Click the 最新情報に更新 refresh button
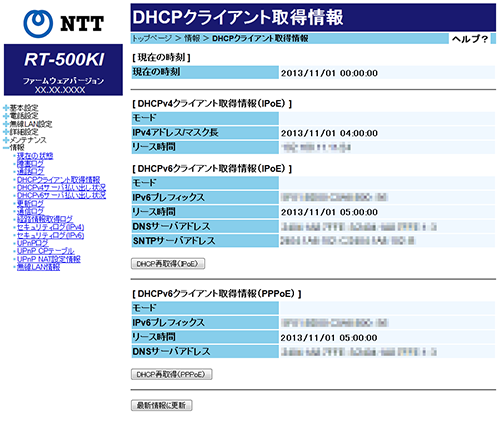The height and width of the screenshot is (437, 500). (161, 405)
